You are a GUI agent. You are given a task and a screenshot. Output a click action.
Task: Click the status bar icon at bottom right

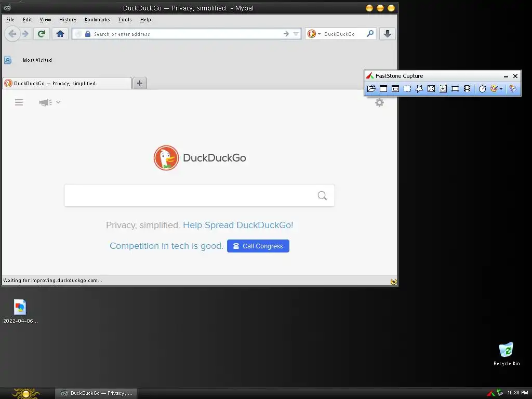[394, 281]
